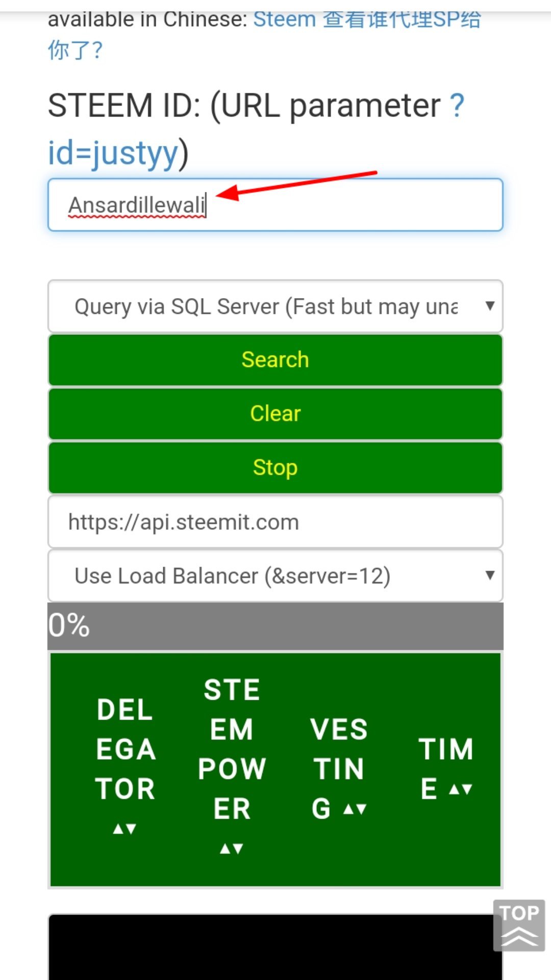The width and height of the screenshot is (551, 980).
Task: Click the green Clear button
Action: (275, 413)
